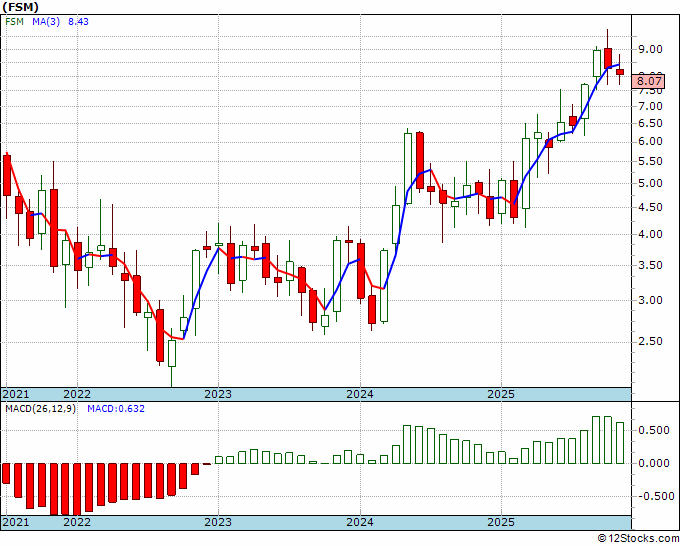
Task: Open the 12Stocks.com copyright link
Action: [x=638, y=539]
